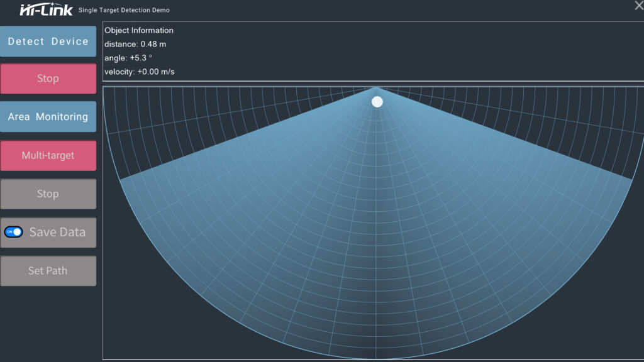Open the Set Path option
644x362 pixels.
point(48,271)
